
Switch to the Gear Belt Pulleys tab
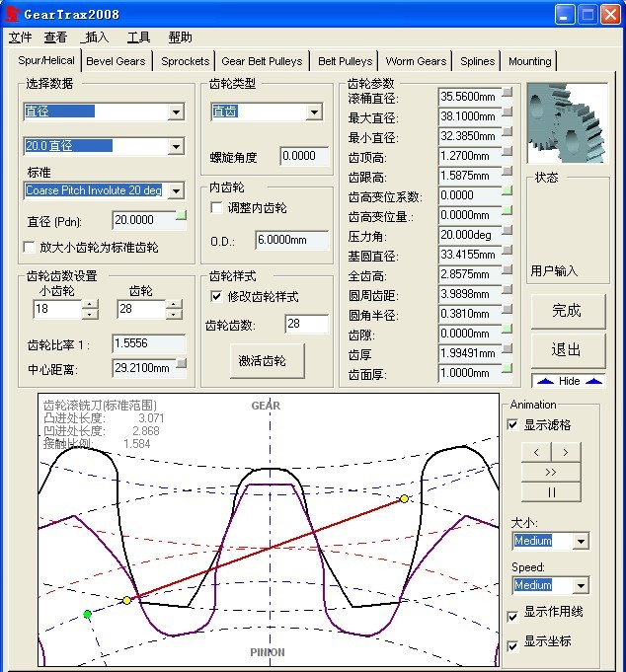click(262, 61)
